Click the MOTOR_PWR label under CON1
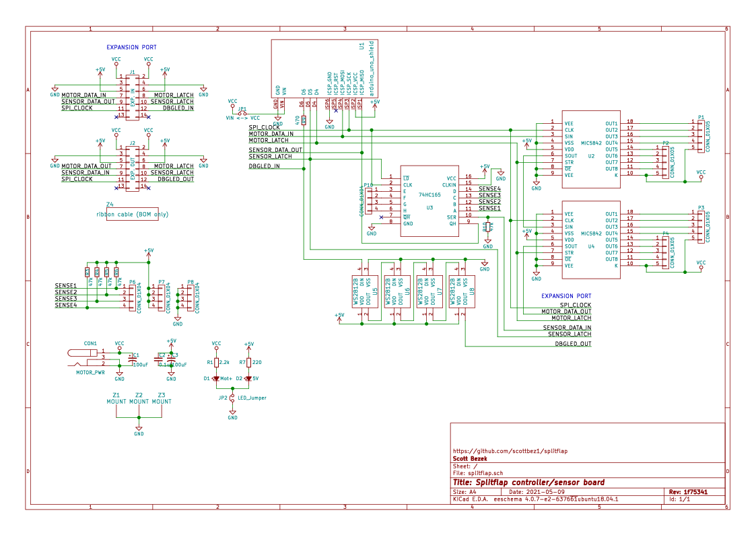 (90, 373)
